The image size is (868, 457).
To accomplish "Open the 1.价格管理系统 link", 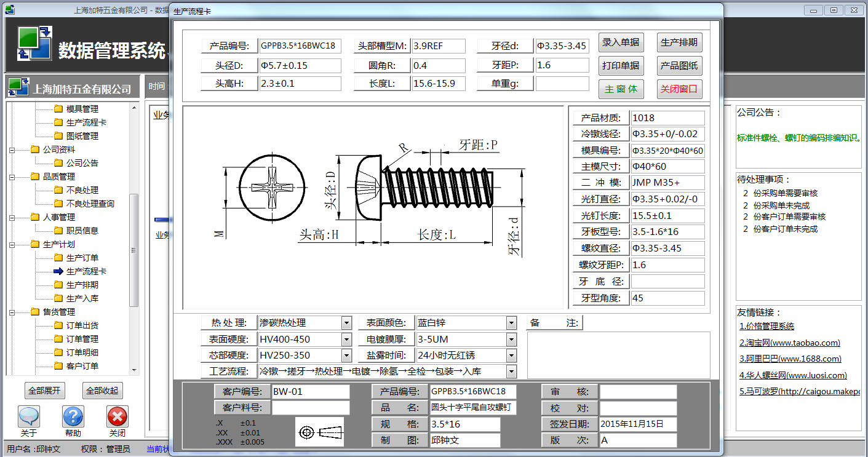I will pos(767,327).
